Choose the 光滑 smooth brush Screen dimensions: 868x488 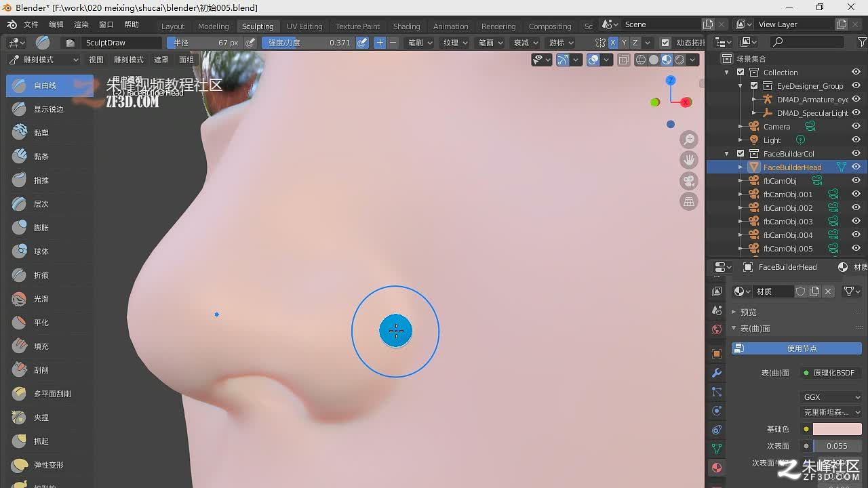click(x=50, y=299)
